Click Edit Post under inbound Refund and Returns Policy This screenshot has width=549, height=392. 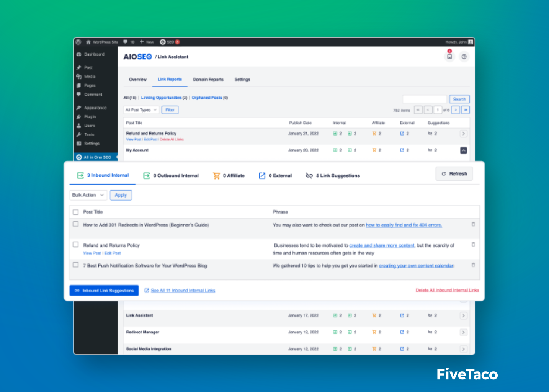pyautogui.click(x=113, y=253)
